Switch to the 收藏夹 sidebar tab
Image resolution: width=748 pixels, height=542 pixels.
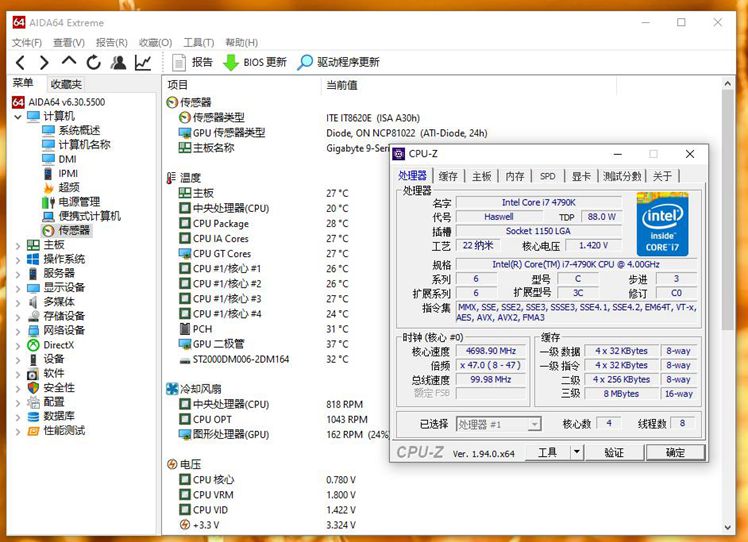pyautogui.click(x=66, y=84)
